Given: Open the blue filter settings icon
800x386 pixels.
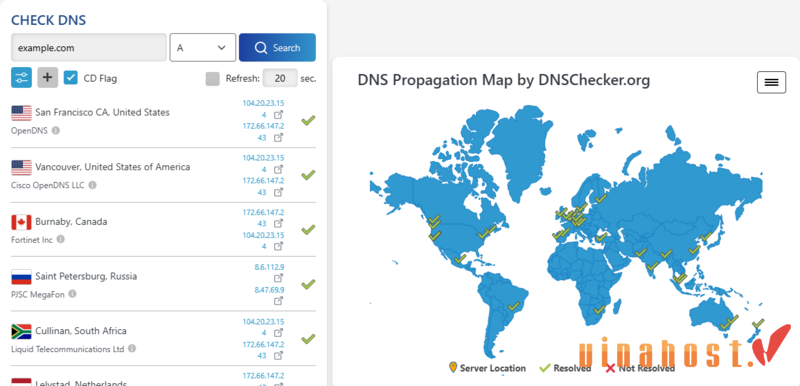Looking at the screenshot, I should coord(21,78).
